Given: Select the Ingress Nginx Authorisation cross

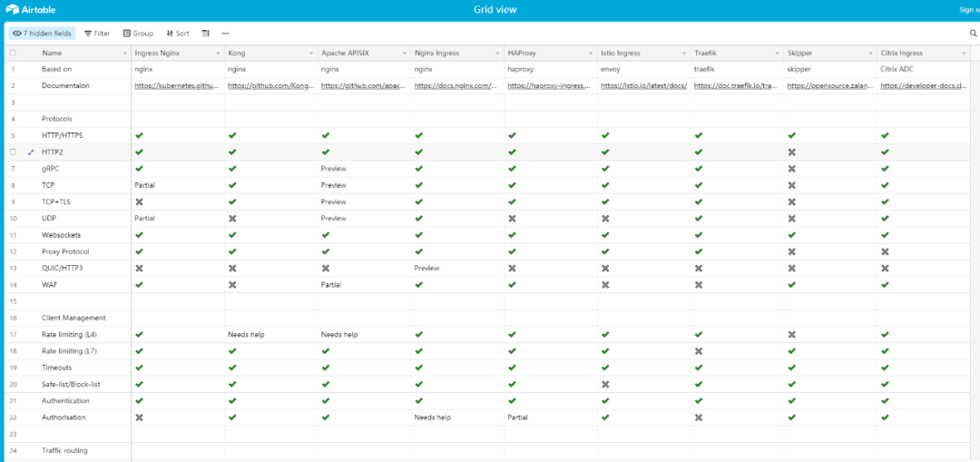Looking at the screenshot, I should 140,417.
